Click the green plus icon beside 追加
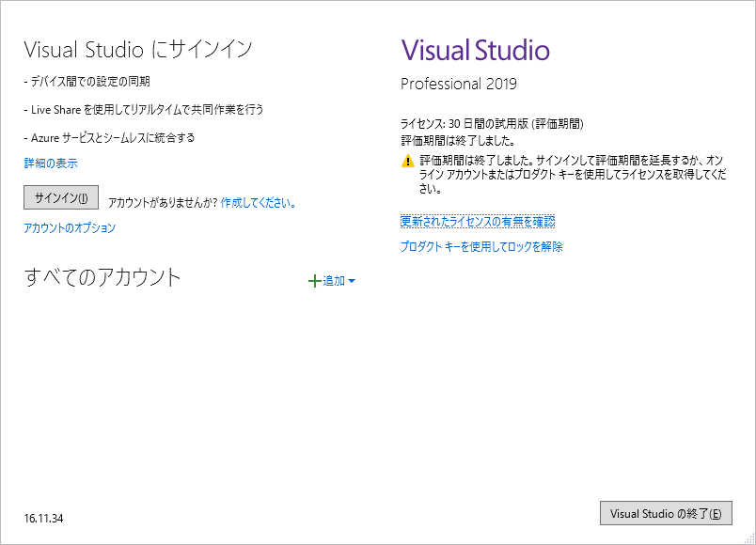Image resolution: width=756 pixels, height=545 pixels. tap(314, 281)
